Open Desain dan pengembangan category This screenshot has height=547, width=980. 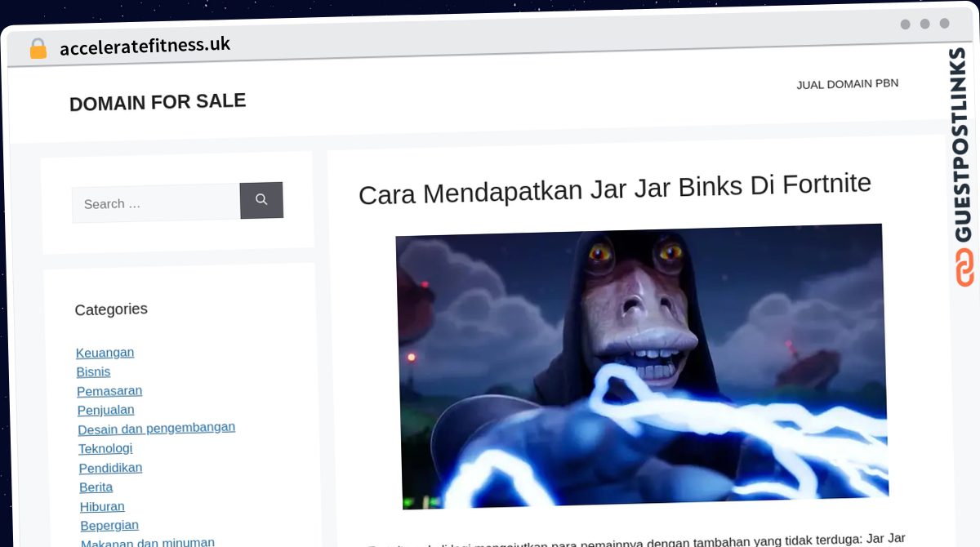[156, 428]
